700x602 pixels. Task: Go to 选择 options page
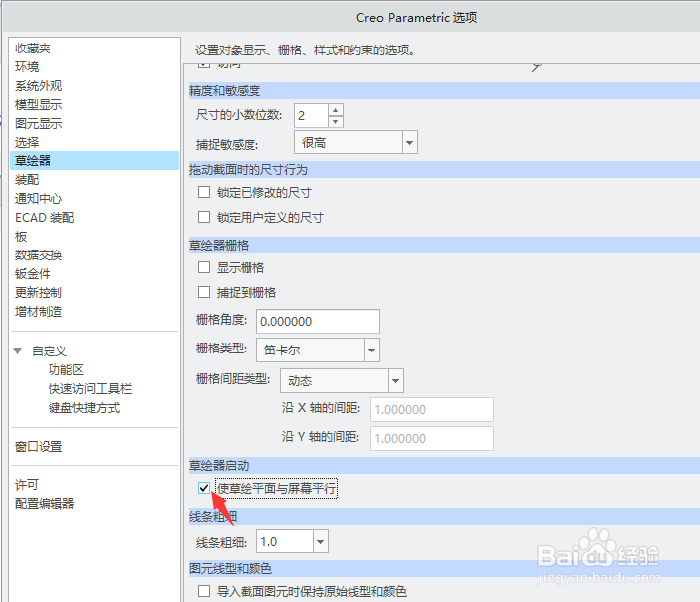(27, 142)
